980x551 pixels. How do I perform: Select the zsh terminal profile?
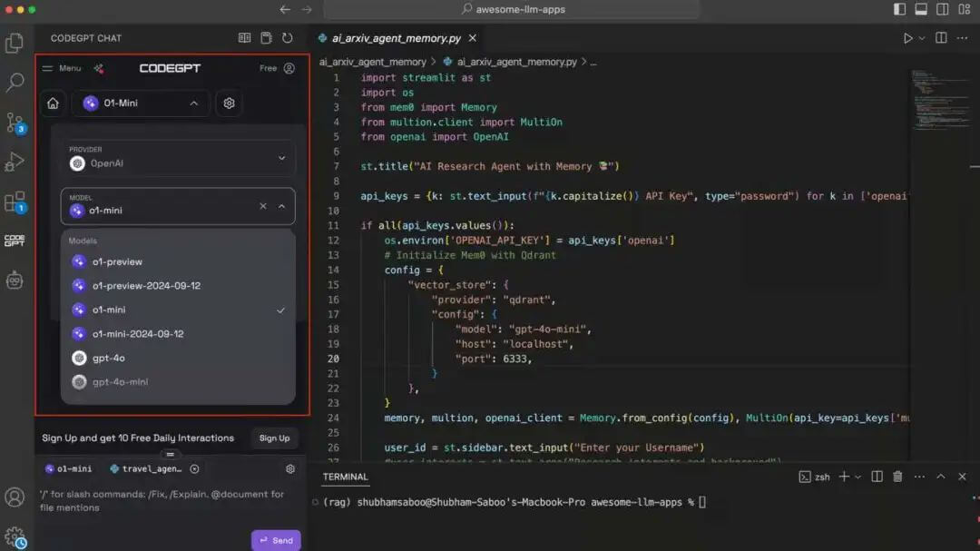point(814,477)
